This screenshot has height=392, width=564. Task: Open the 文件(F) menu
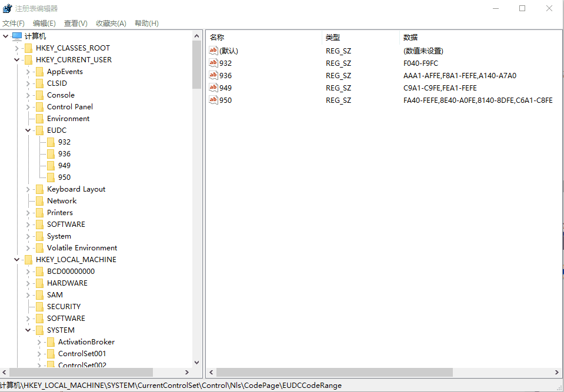(x=14, y=24)
